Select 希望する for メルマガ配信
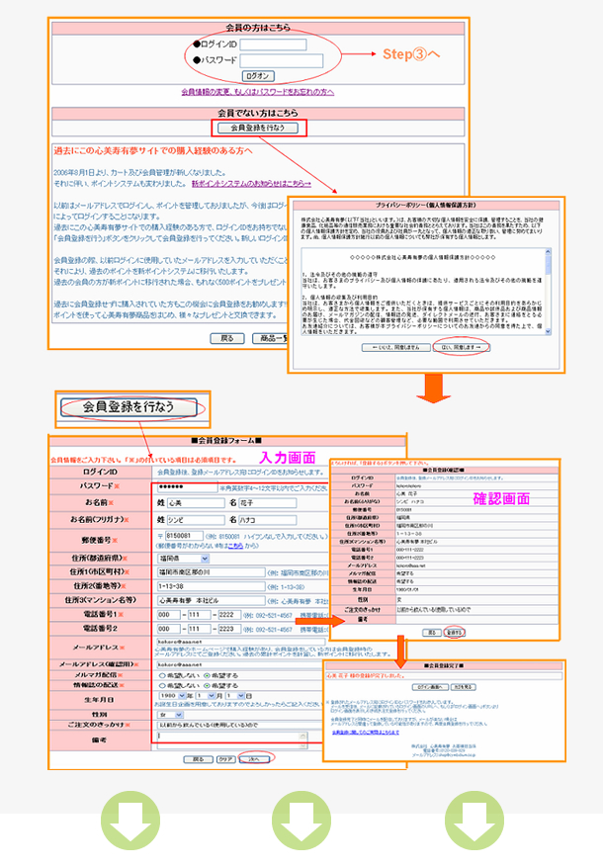The width and height of the screenshot is (603, 868). (207, 676)
